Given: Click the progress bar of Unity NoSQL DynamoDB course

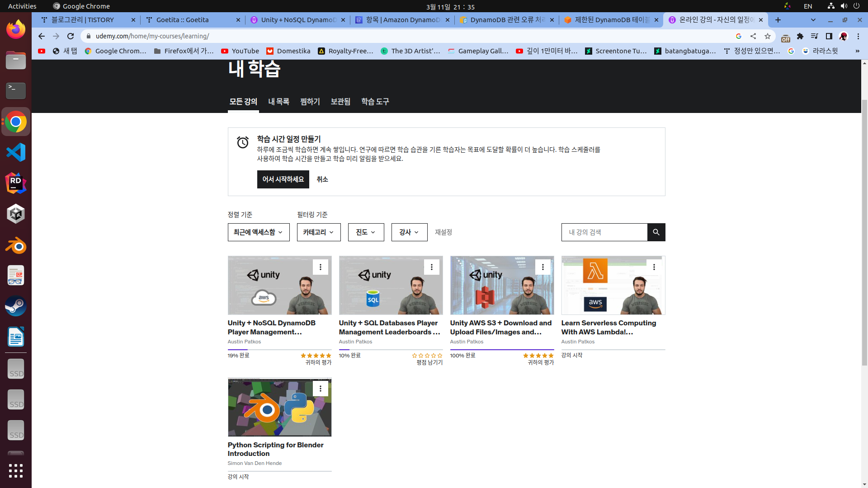Looking at the screenshot, I should tap(279, 350).
